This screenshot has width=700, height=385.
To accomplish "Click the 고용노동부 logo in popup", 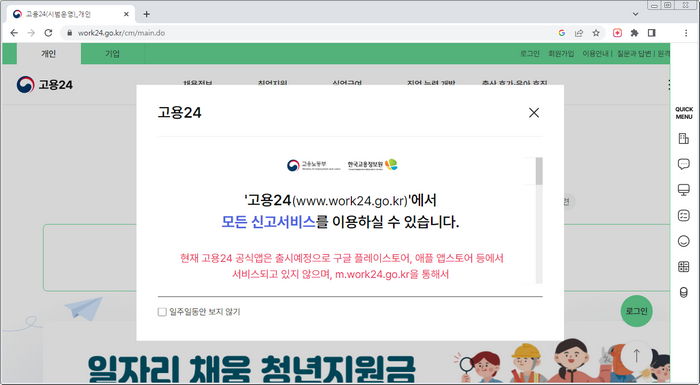I will tap(313, 165).
